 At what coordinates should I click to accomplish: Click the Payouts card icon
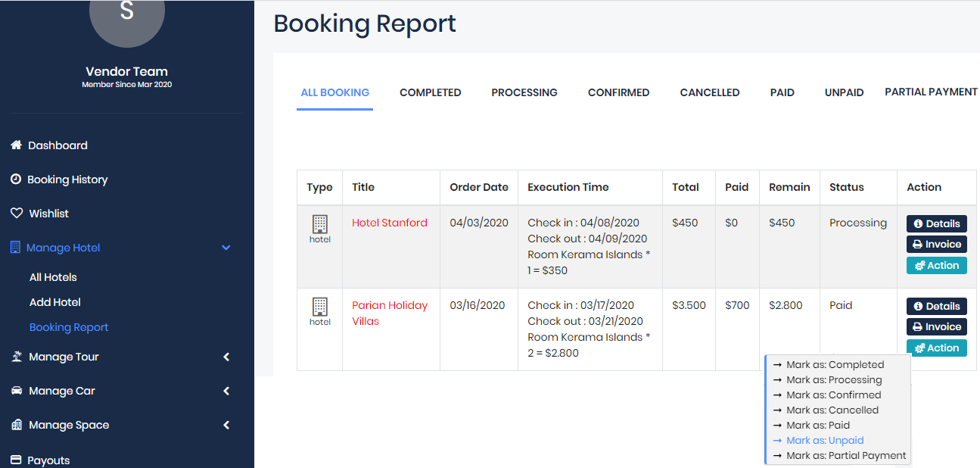pos(16,460)
